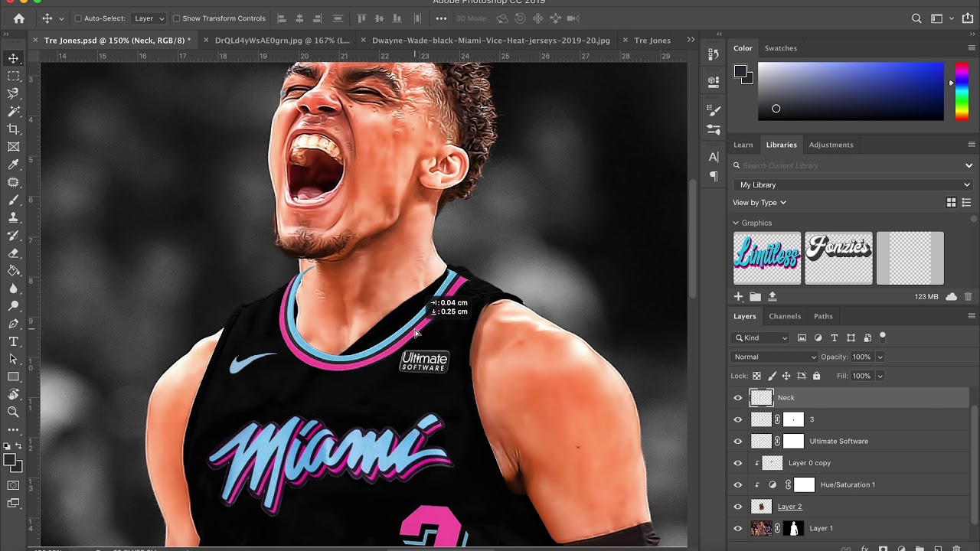980x551 pixels.
Task: Open the Kind layer filter dropdown
Action: pyautogui.click(x=761, y=337)
